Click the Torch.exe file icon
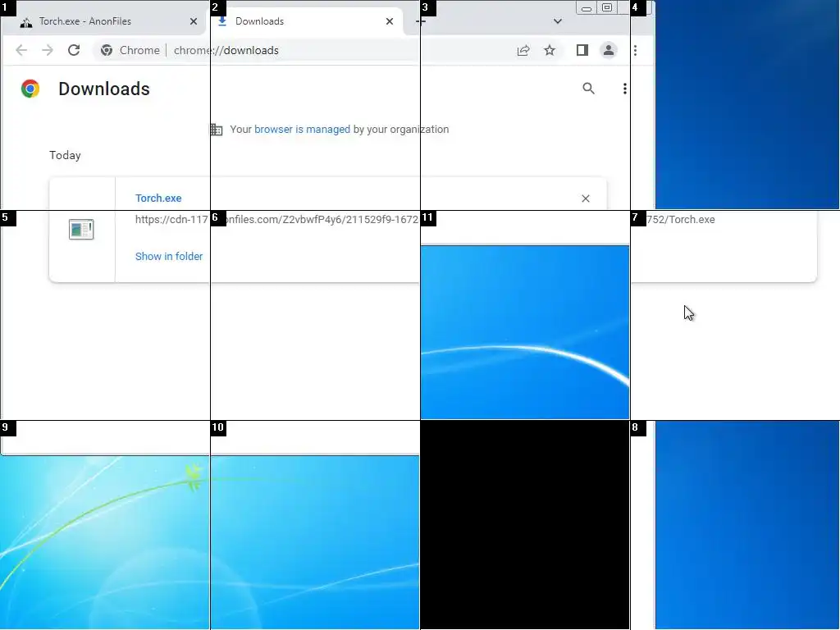Image resolution: width=840 pixels, height=630 pixels. coord(81,230)
